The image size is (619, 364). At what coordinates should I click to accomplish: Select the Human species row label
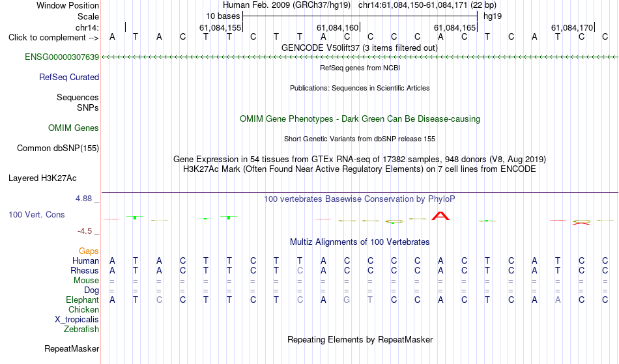tap(85, 260)
